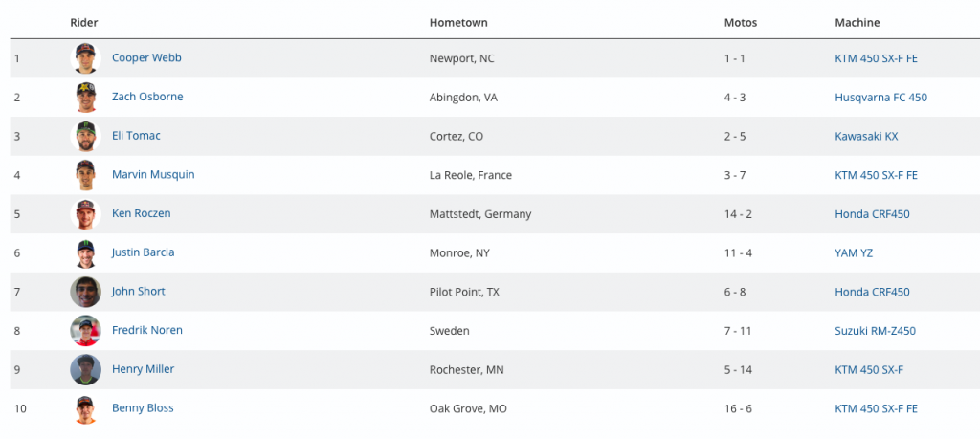
Task: Click the Fredrik Noren name link
Action: click(146, 330)
